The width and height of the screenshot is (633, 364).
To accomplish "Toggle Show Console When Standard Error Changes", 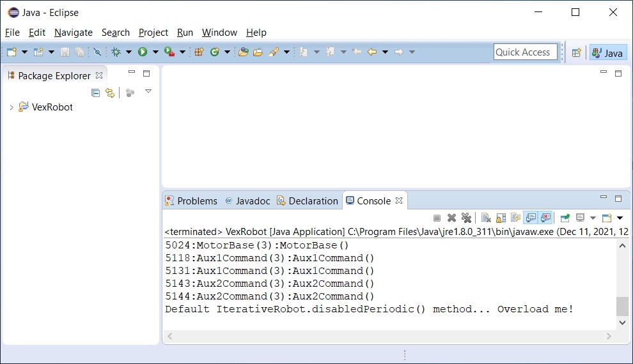I will tap(545, 218).
